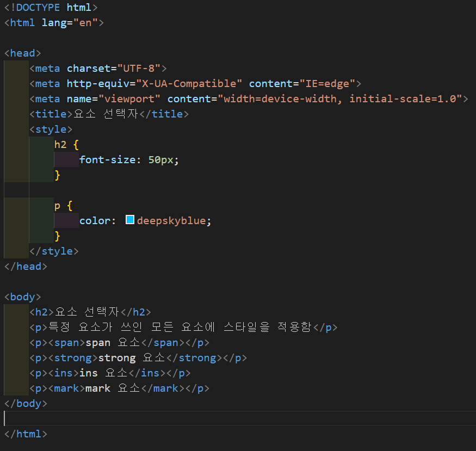Viewport: 476px width, 451px height.
Task: Click the charset="UTF-8" attribute
Action: coord(114,69)
